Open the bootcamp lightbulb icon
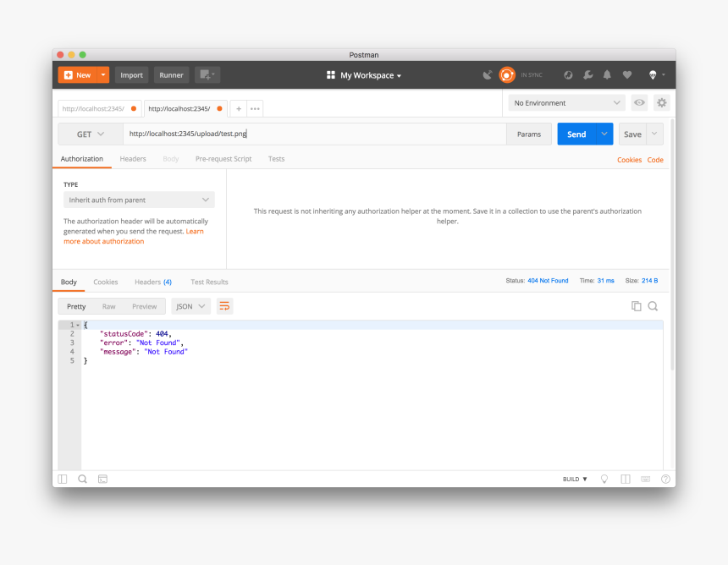Screen dimensions: 728x565 coord(604,480)
